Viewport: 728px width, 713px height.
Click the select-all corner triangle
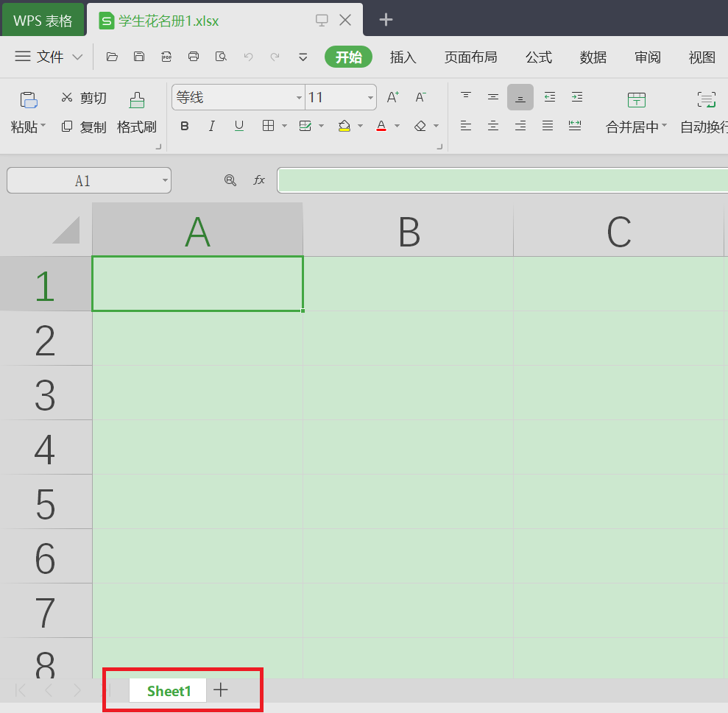pos(67,230)
